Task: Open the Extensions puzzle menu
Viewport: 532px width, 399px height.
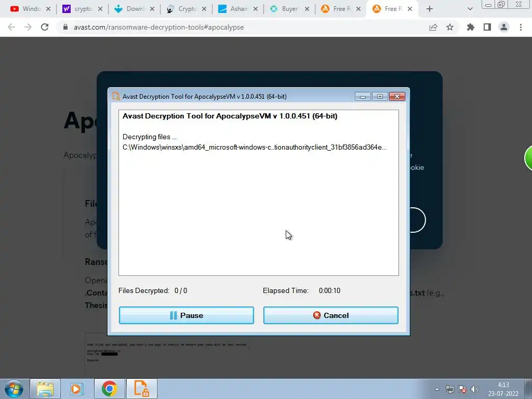Action: (471, 27)
